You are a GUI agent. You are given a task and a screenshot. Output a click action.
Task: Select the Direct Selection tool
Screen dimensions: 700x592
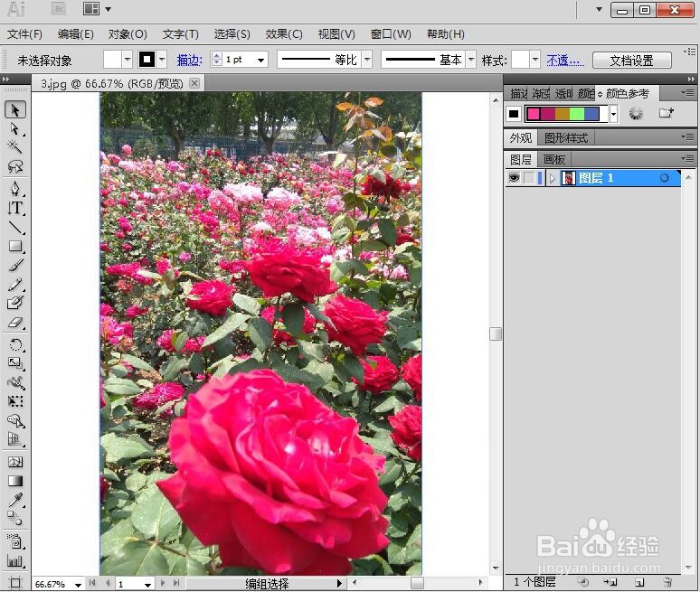pyautogui.click(x=15, y=129)
